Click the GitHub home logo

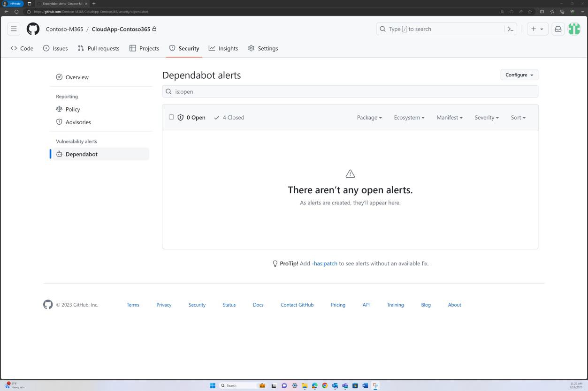(x=33, y=29)
